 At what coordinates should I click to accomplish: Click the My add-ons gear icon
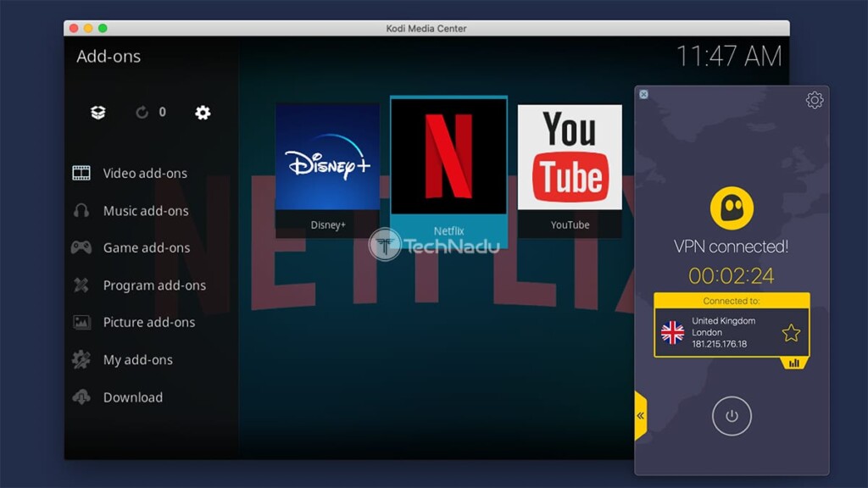[x=81, y=359]
